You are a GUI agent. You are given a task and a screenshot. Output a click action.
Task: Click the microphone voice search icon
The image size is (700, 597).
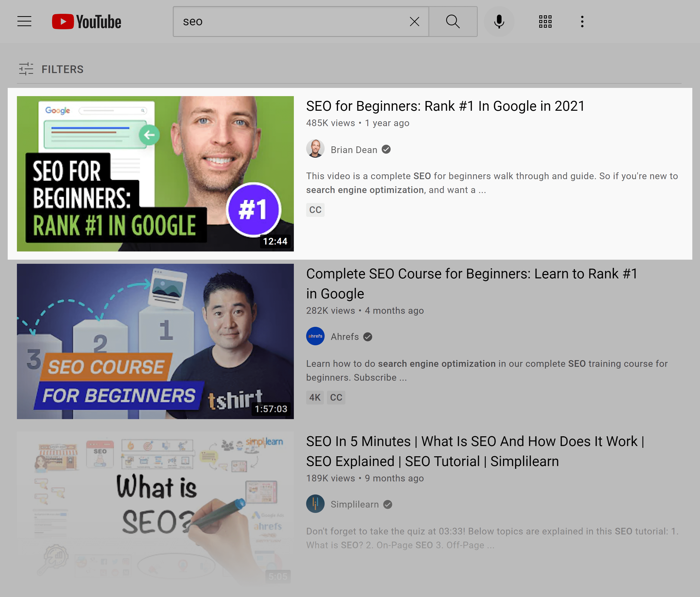click(499, 22)
